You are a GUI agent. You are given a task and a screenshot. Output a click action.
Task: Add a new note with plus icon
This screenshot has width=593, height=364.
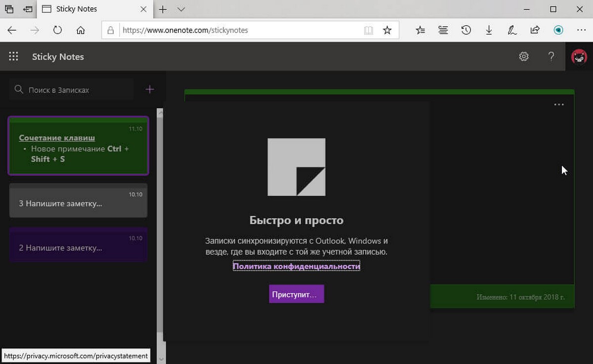(x=150, y=89)
